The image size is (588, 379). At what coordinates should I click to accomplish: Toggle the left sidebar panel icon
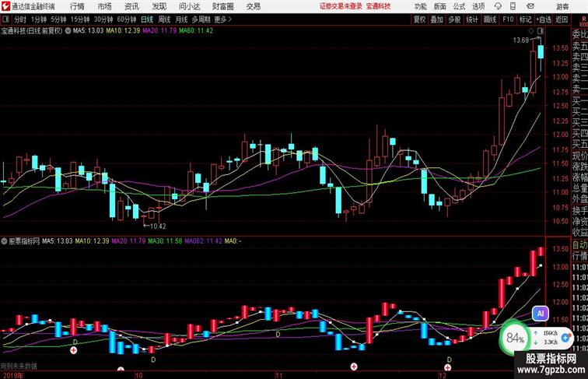(5, 19)
